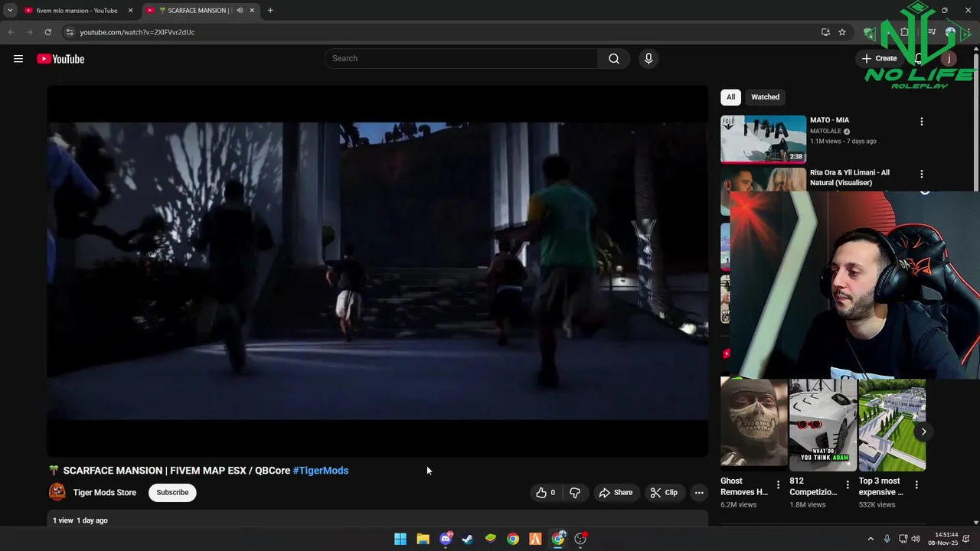
Task: Open options for 812 Competizio short
Action: pyautogui.click(x=847, y=485)
